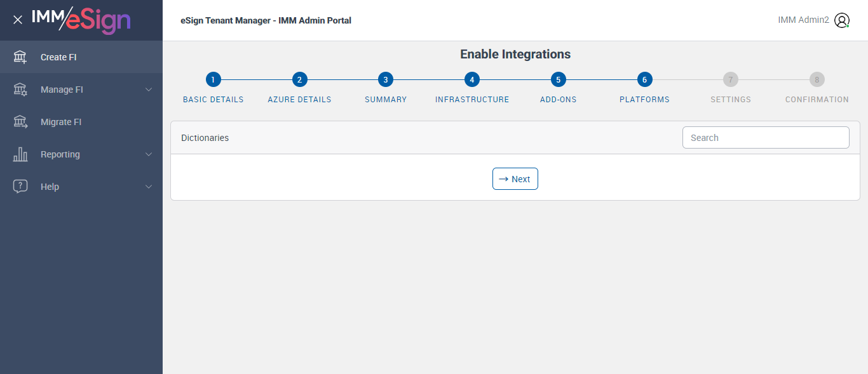Click the Manage FI bank gear icon
The image size is (868, 374).
tap(20, 90)
